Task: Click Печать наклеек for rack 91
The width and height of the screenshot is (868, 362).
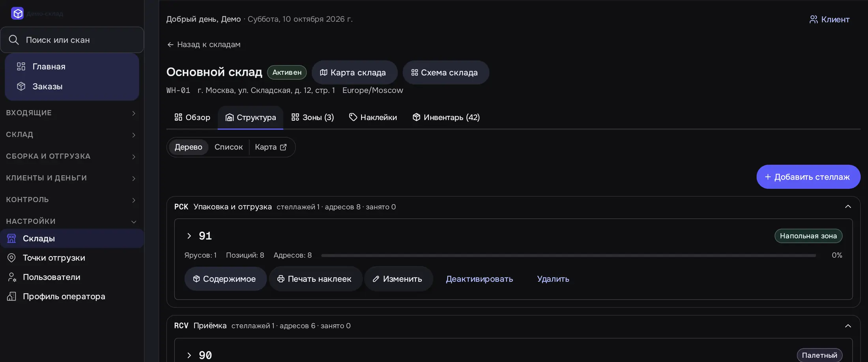Action: click(315, 279)
